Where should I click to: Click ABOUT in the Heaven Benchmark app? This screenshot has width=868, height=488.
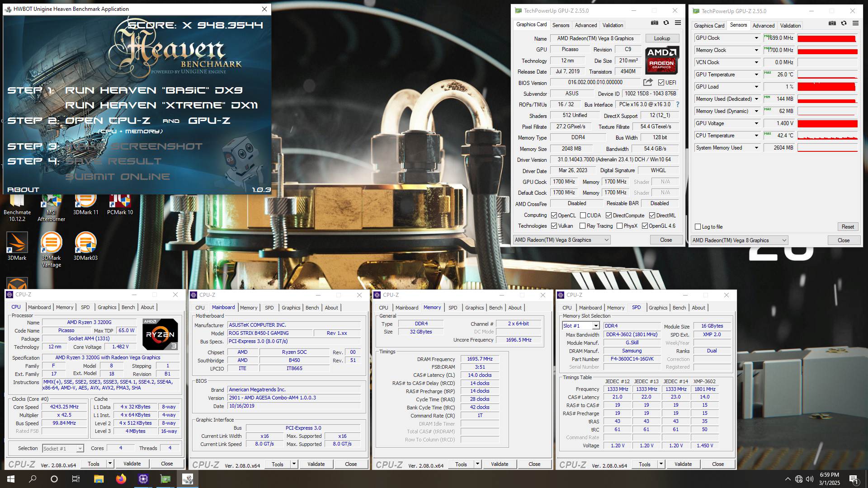pyautogui.click(x=23, y=190)
